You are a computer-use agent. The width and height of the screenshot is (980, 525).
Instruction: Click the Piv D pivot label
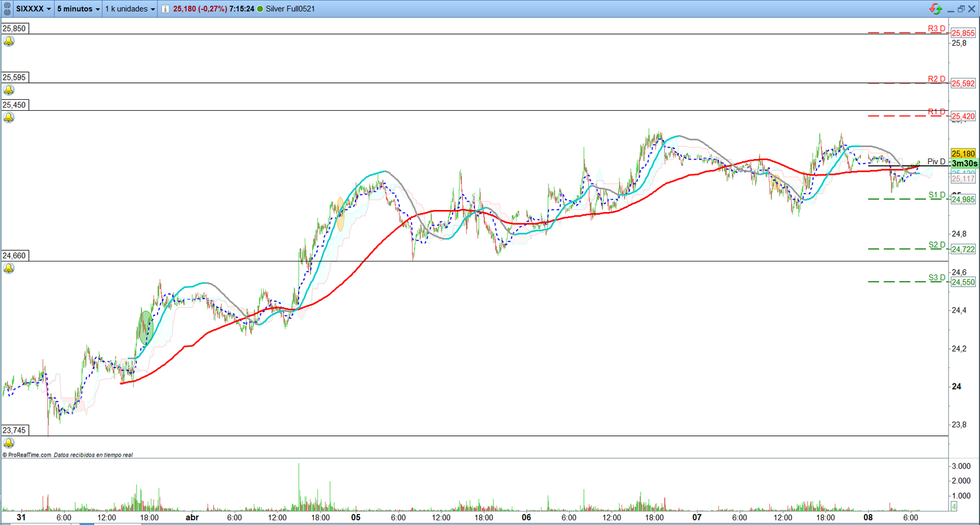coord(936,162)
